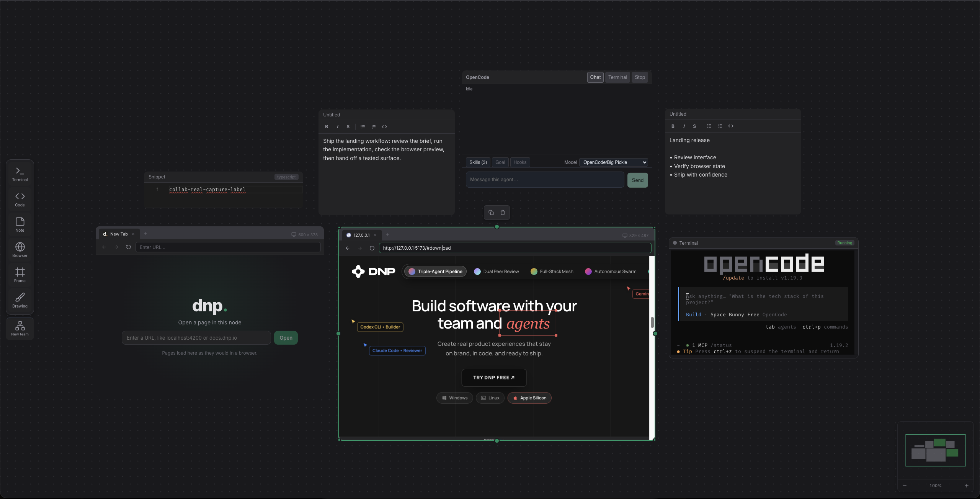Select the Code tool in sidebar

[x=20, y=200]
